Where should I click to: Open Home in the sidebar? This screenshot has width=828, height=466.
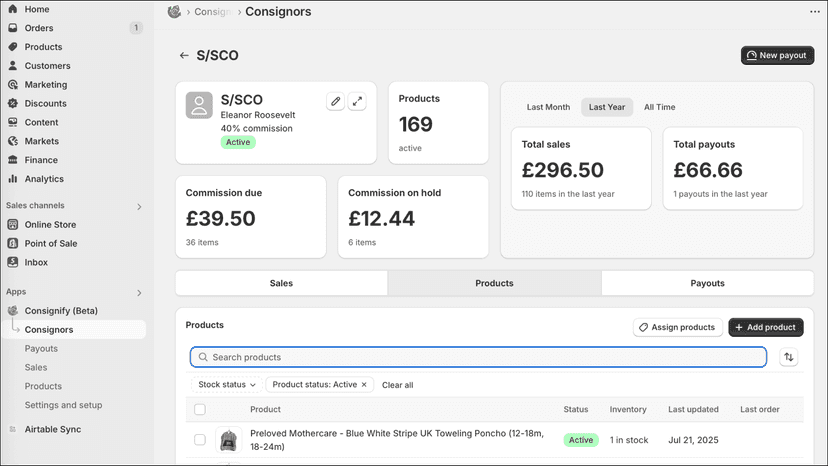(36, 9)
